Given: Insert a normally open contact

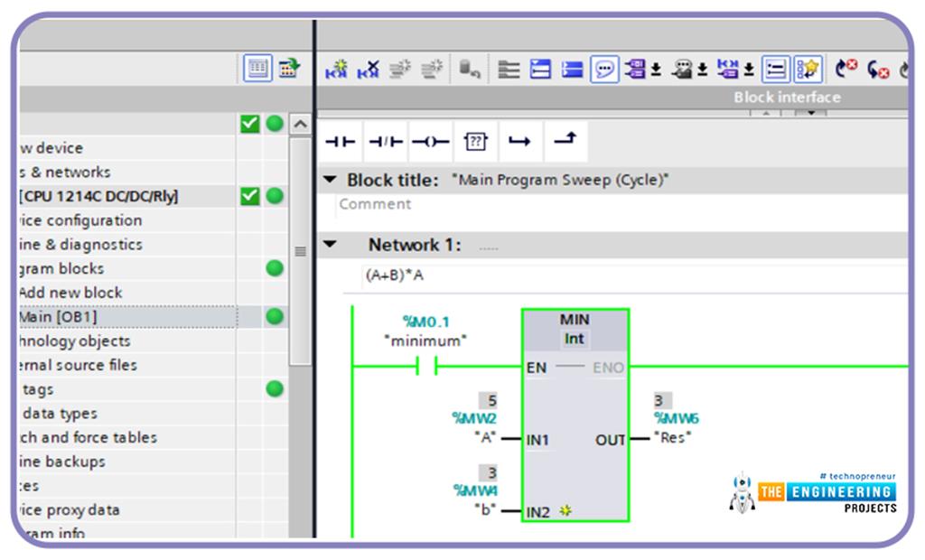Looking at the screenshot, I should click(341, 142).
